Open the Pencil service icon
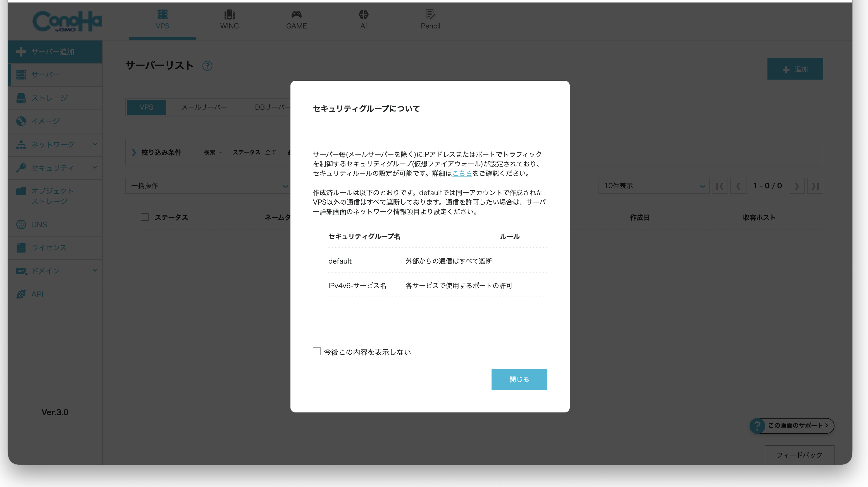Screen dimensions: 868x487 tap(430, 15)
